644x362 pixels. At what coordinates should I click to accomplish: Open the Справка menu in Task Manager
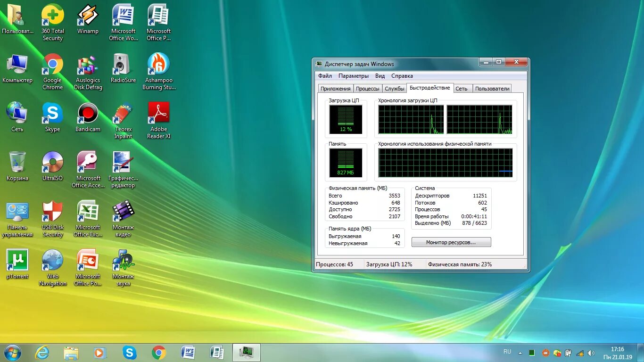pyautogui.click(x=402, y=75)
